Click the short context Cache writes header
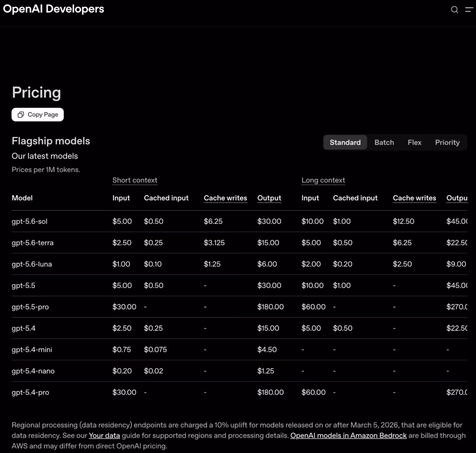 tap(225, 198)
